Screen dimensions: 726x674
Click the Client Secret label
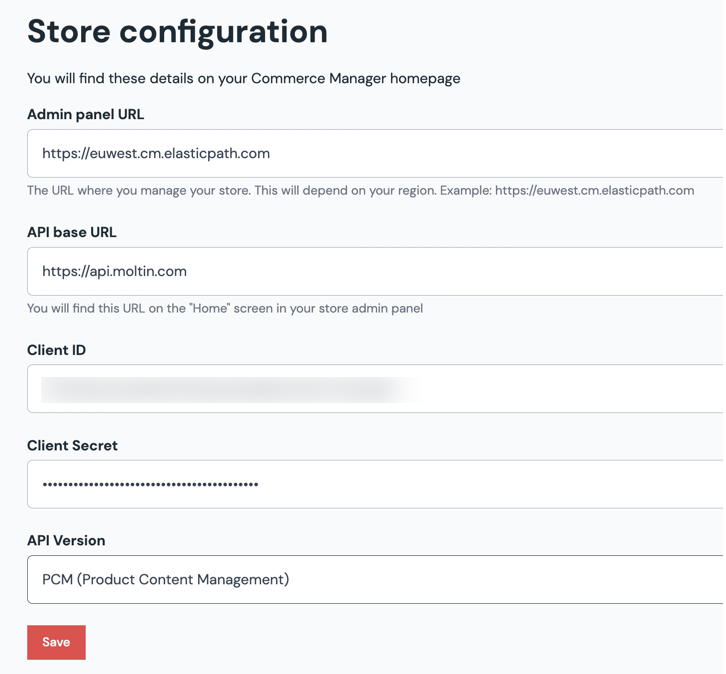click(x=72, y=445)
